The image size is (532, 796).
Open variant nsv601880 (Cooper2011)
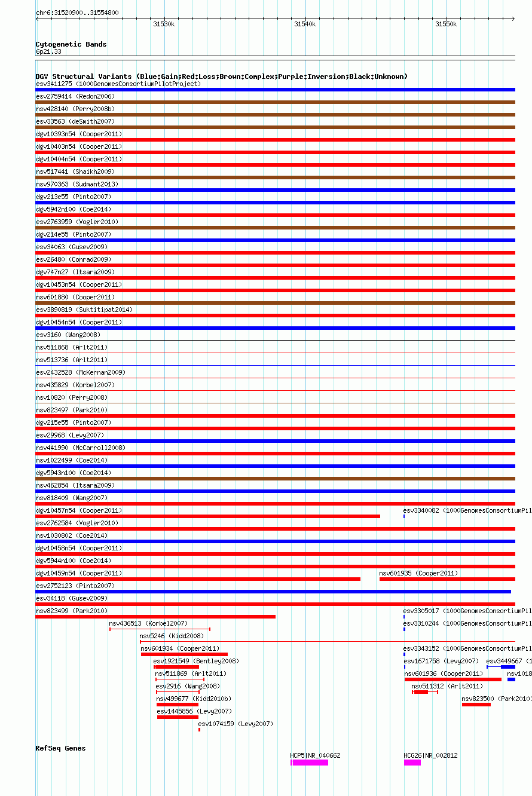pos(75,297)
